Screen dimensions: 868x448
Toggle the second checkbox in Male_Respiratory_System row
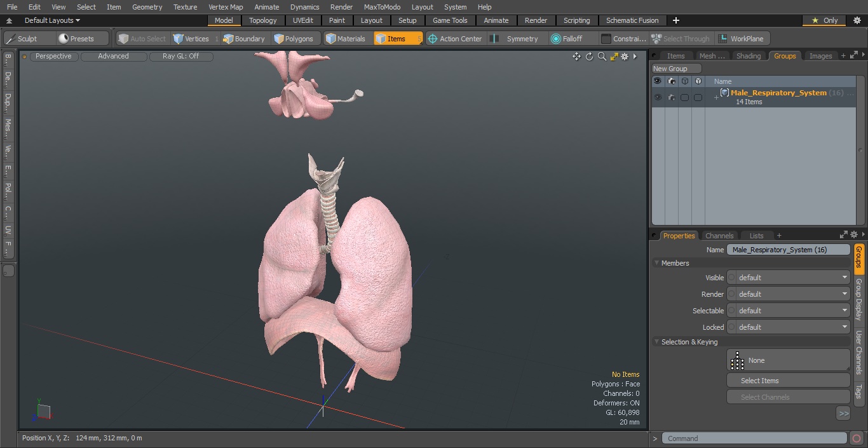698,97
